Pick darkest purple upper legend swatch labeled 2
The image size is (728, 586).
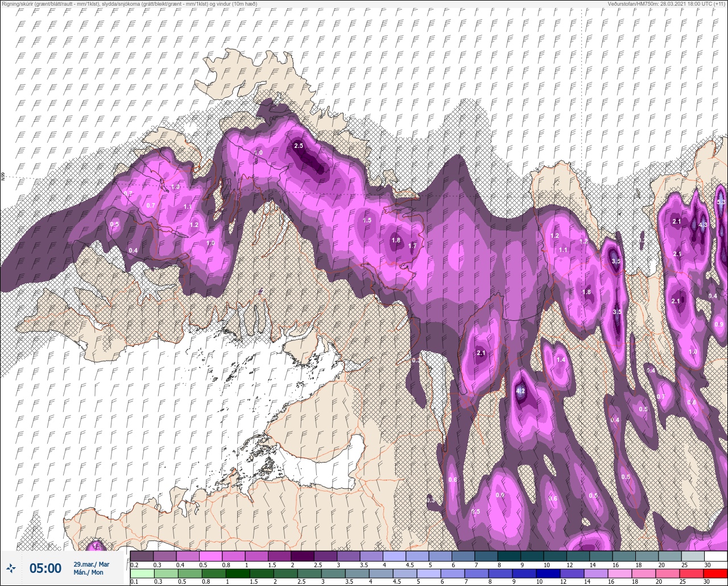coord(303,556)
